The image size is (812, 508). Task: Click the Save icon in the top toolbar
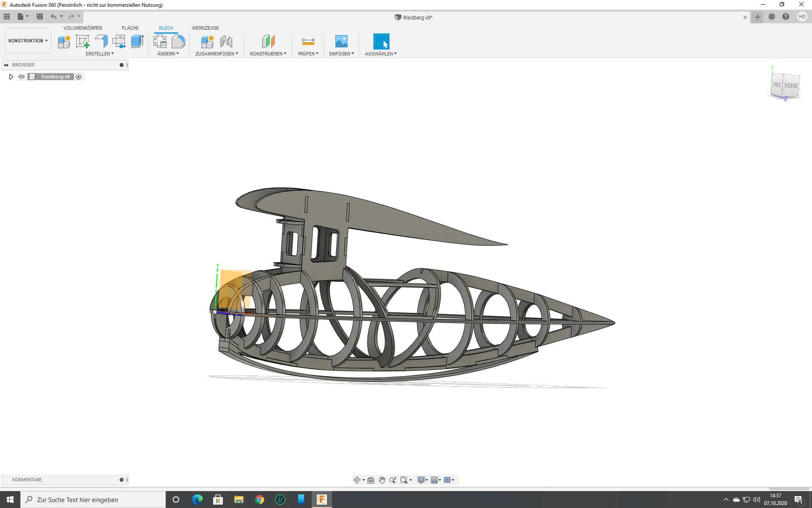(x=40, y=17)
